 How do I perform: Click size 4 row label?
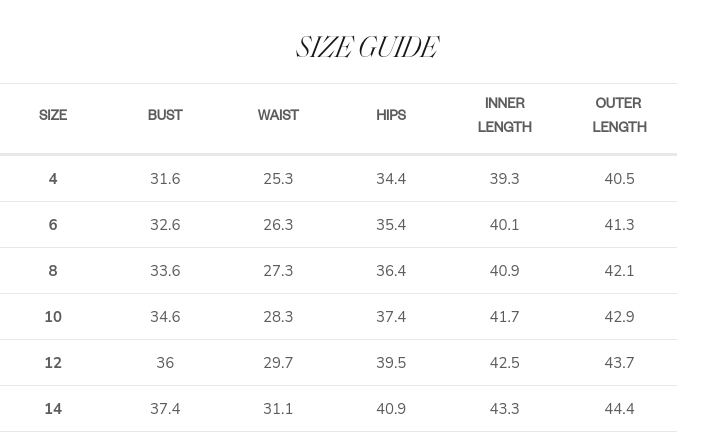click(x=53, y=179)
